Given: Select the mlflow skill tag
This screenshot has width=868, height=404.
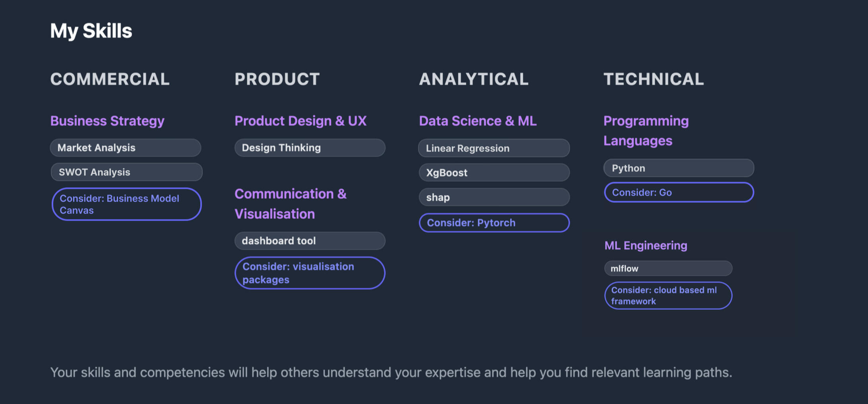Looking at the screenshot, I should 668,268.
